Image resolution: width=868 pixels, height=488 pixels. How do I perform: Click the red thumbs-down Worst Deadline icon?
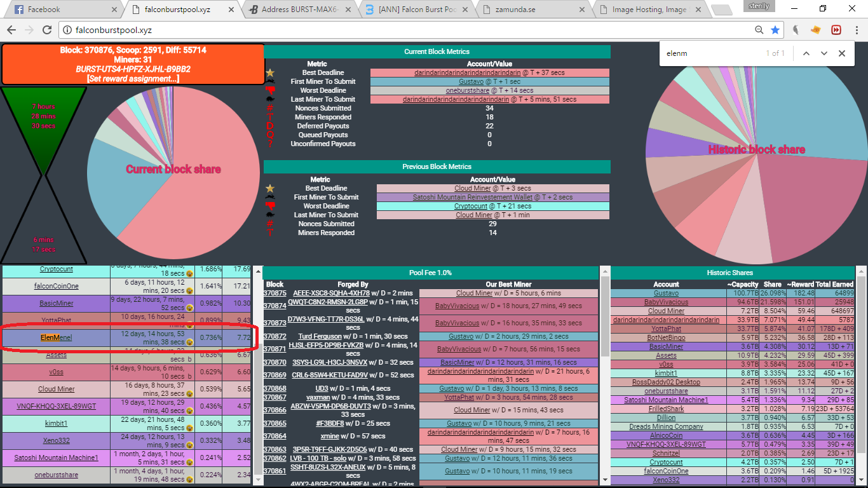[x=269, y=90]
